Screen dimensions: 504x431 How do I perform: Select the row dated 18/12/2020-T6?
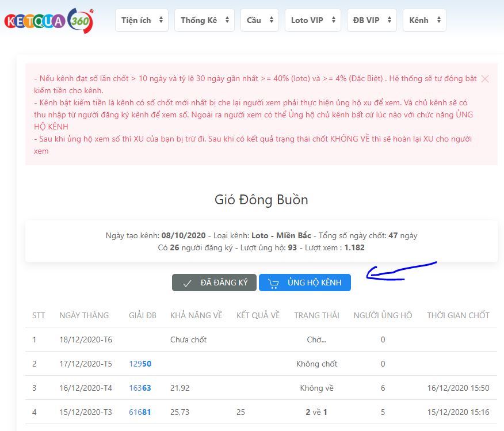86,340
